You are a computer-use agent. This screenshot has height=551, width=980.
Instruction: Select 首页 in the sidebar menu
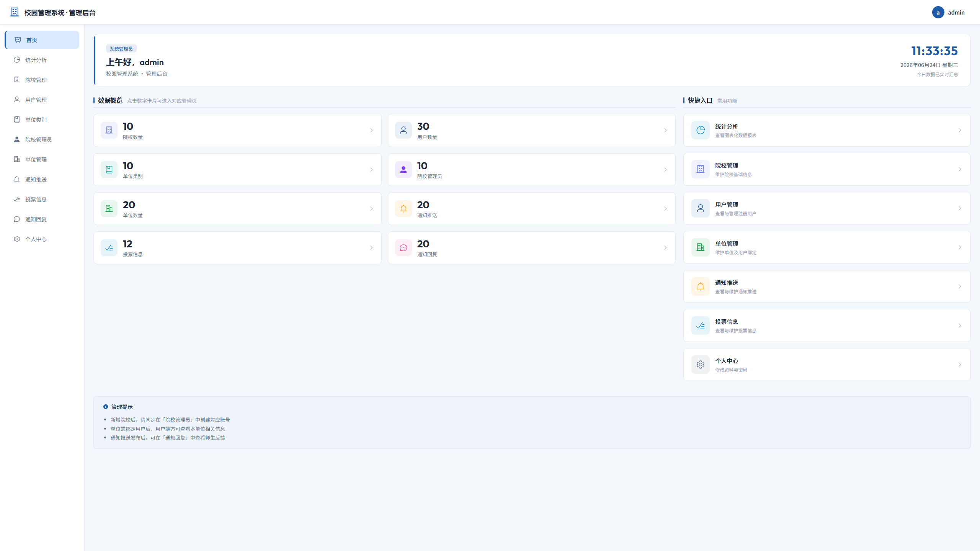[42, 40]
